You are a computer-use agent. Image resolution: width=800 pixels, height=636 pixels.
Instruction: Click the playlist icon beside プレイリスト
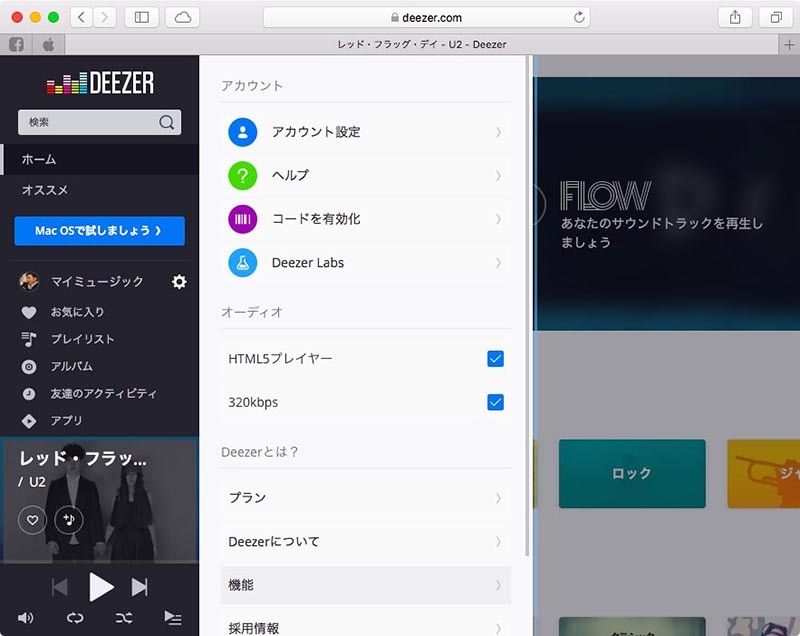click(x=29, y=339)
